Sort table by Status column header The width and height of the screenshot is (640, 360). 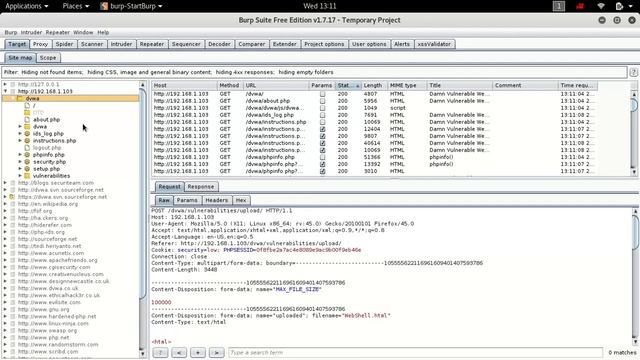click(348, 85)
